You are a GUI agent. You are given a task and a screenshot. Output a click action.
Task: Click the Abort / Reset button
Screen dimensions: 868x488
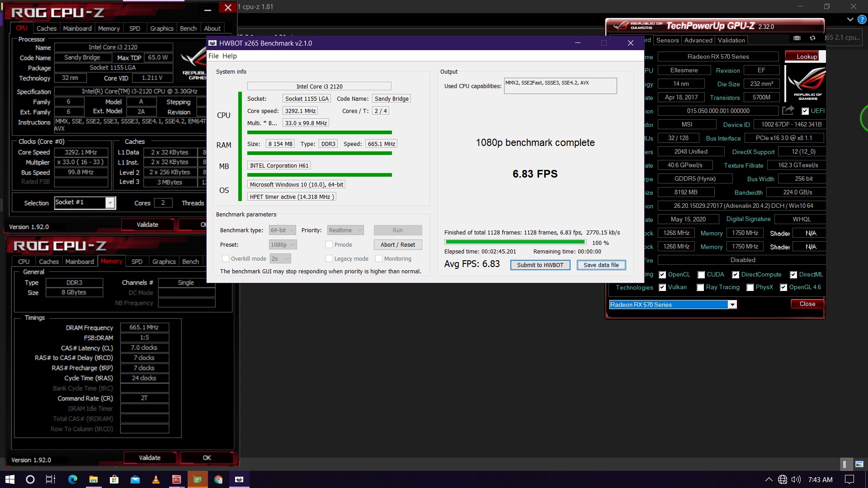point(398,244)
